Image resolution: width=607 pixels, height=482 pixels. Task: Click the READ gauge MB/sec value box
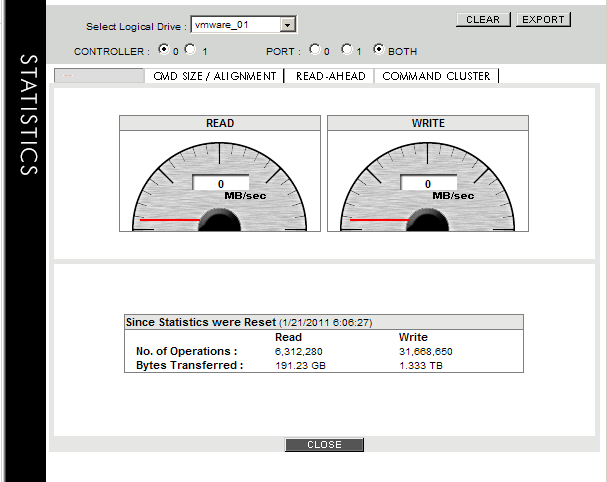[x=220, y=184]
